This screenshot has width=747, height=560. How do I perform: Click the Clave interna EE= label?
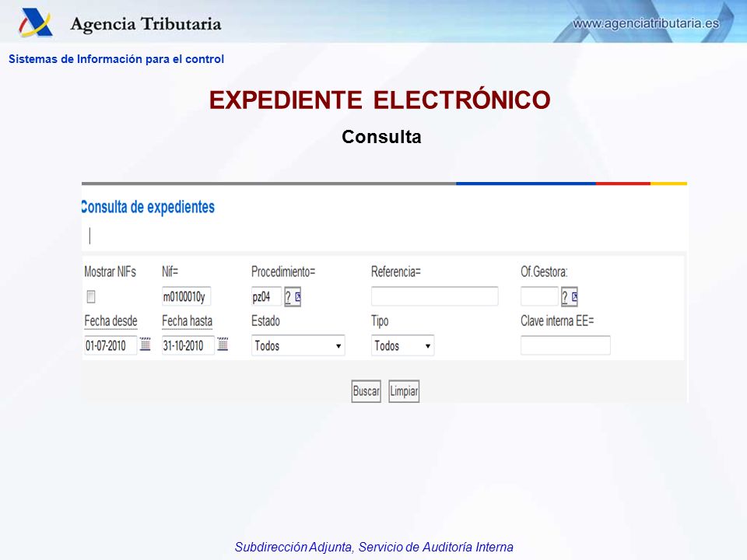click(x=557, y=321)
